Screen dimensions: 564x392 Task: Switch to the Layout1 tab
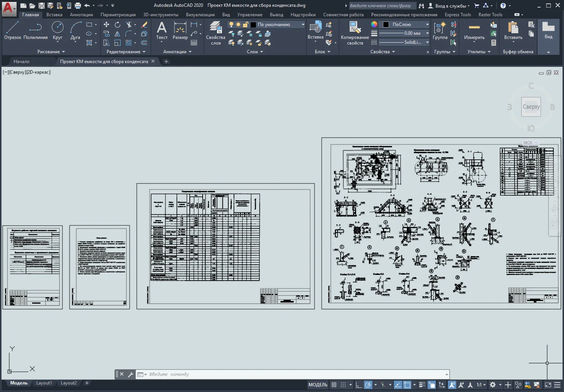pos(44,383)
